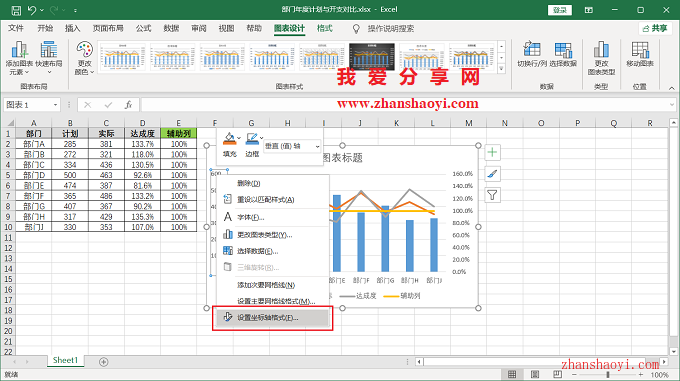Open chart styles brush button
Screen dimensions: 680x381
[x=492, y=174]
